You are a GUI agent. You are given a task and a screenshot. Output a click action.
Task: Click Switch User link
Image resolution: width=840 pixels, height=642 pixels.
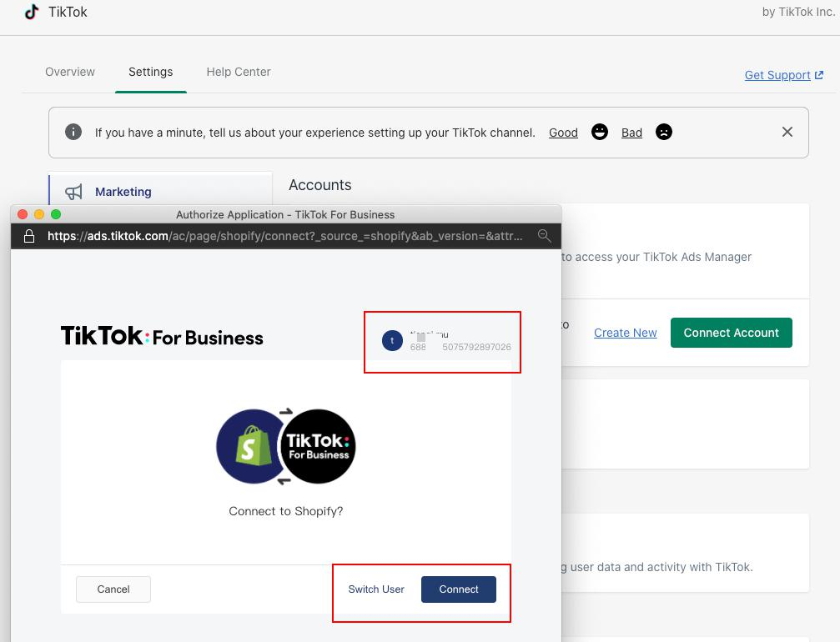pos(376,589)
